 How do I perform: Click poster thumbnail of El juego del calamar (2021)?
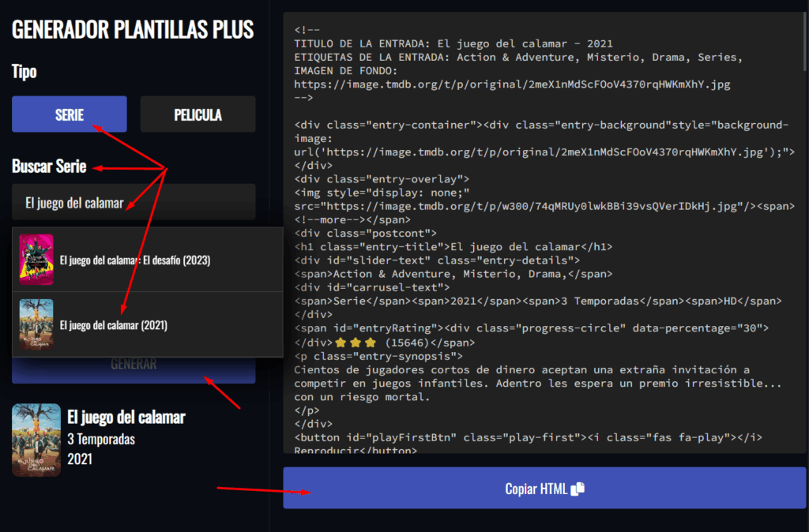click(x=36, y=324)
